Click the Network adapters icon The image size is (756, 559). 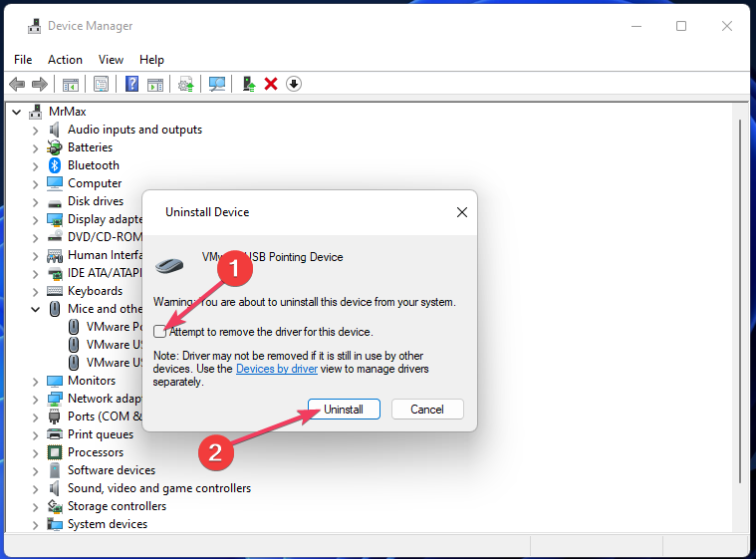click(55, 399)
